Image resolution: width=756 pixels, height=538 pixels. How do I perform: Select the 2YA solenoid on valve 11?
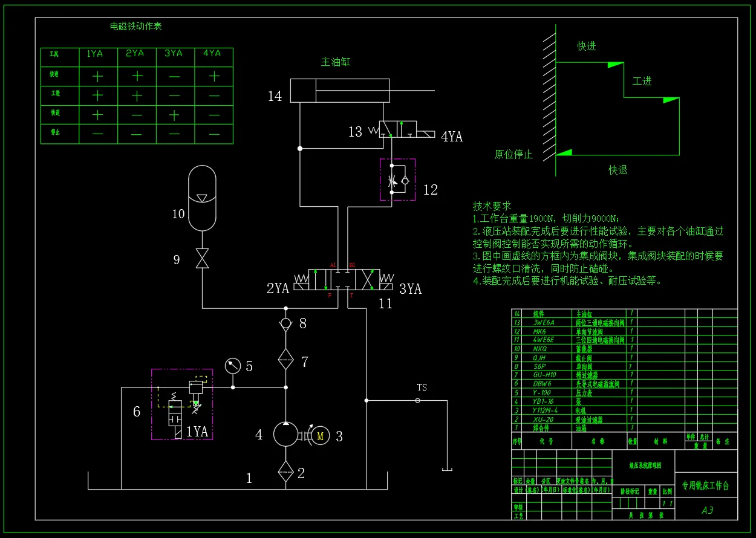click(301, 287)
